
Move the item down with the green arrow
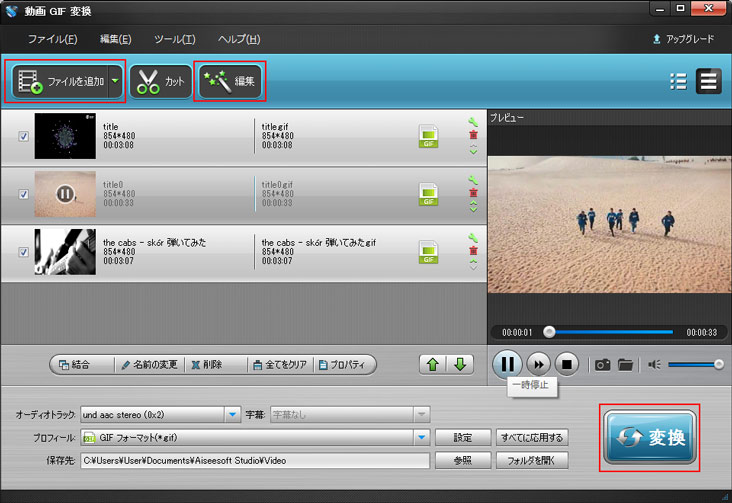[460, 364]
